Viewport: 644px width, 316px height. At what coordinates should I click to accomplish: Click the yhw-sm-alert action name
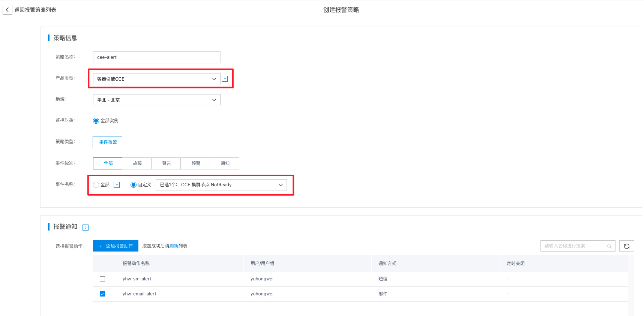(x=137, y=279)
